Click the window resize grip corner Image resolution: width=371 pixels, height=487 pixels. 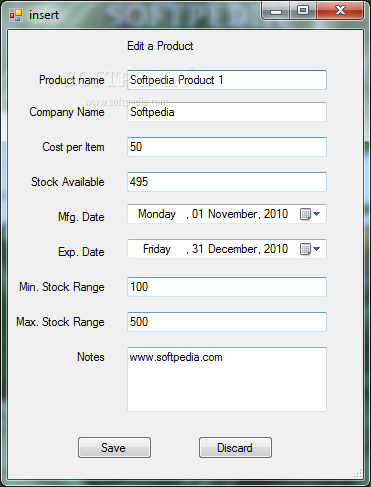(358, 474)
